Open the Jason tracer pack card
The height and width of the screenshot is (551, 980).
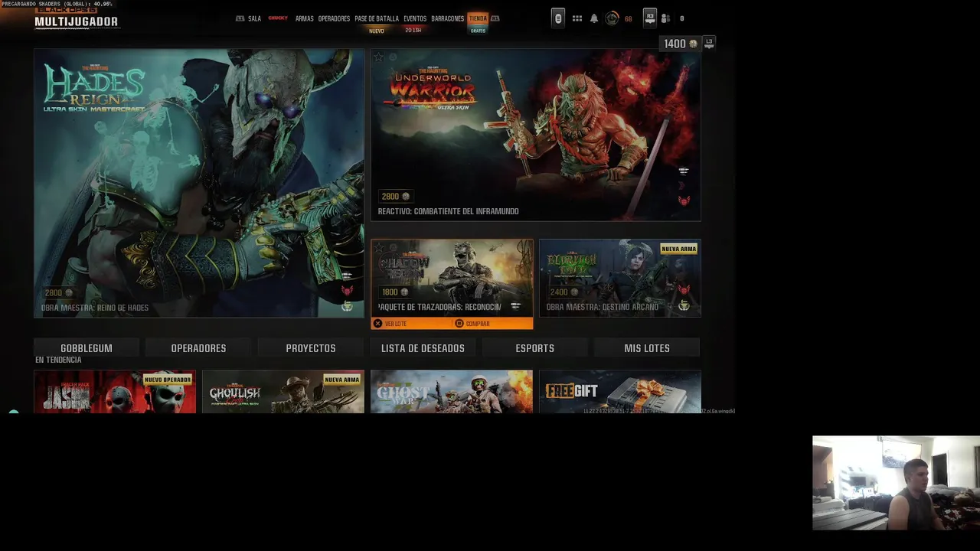115,392
